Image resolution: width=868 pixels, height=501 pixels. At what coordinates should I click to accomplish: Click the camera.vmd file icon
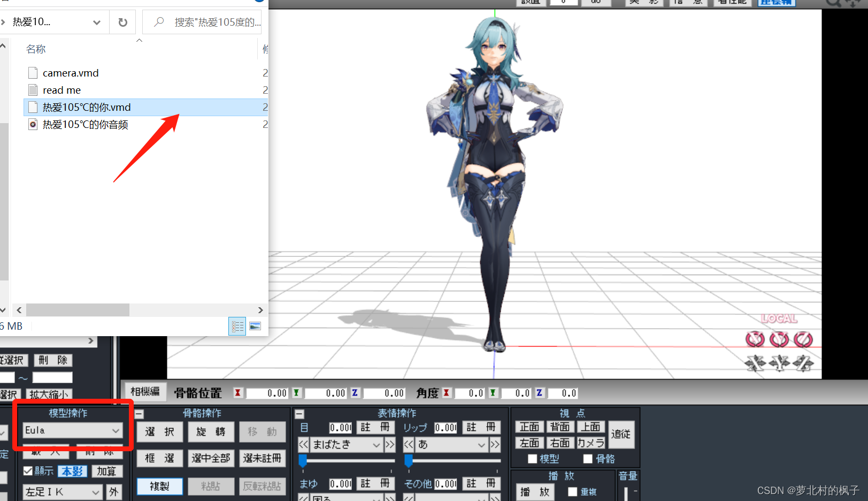point(33,73)
